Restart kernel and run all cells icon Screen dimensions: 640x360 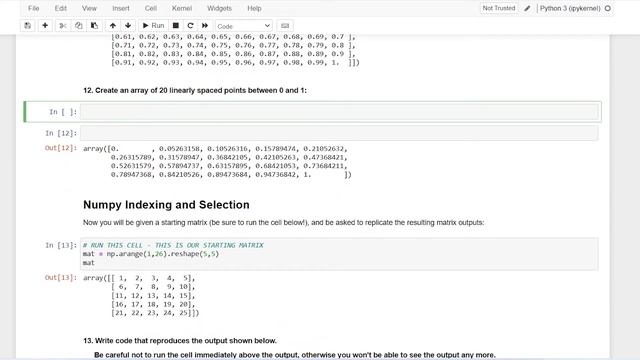click(205, 26)
